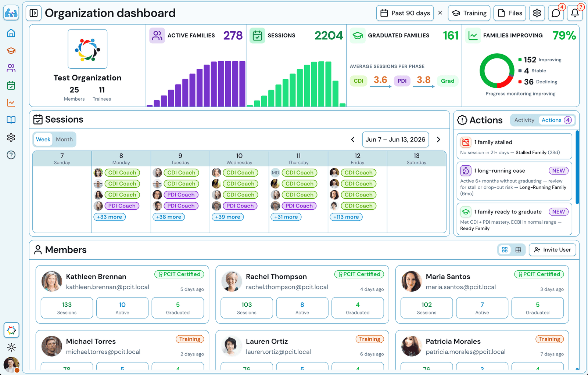Click the MD avatar on Thursday
Screen dimensions: 588x375
(x=275, y=173)
